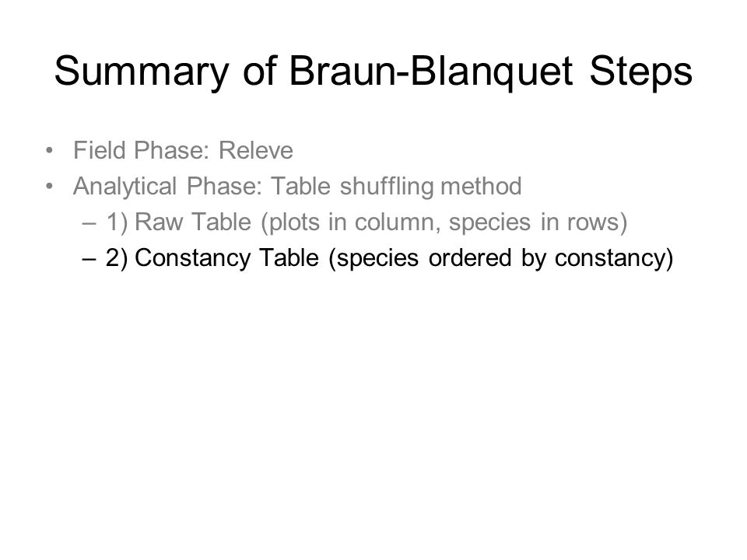The width and height of the screenshot is (747, 560).
Task: Click the word 'method' in second bullet
Action: (x=481, y=186)
